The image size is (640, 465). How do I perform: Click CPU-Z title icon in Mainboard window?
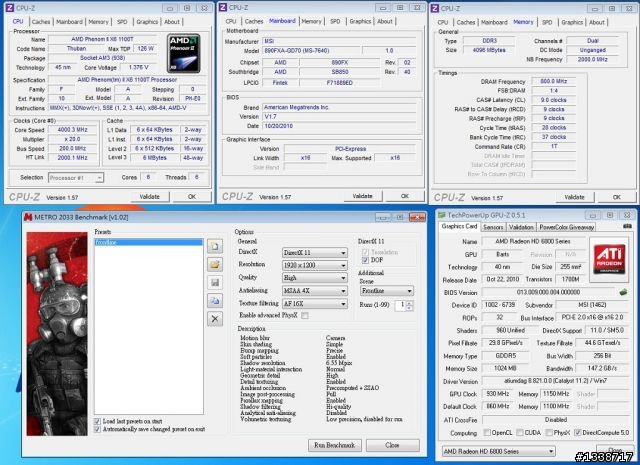pos(223,7)
